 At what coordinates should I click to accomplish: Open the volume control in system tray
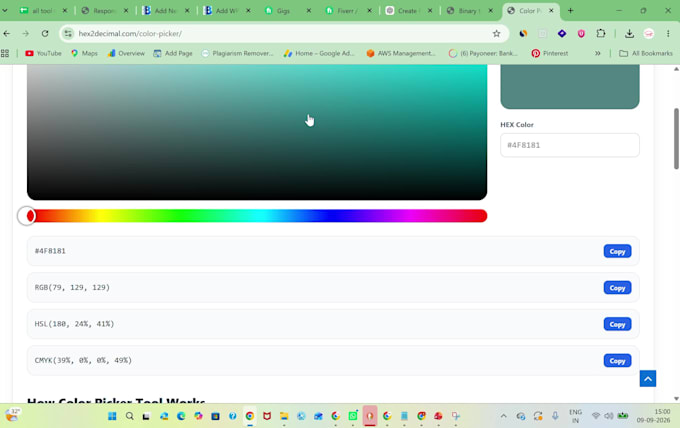(x=608, y=416)
